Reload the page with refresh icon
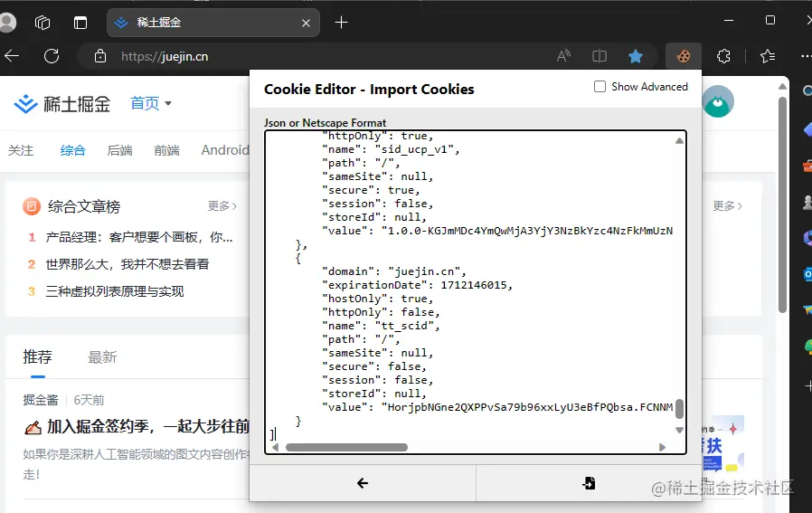The width and height of the screenshot is (812, 513). pos(52,56)
